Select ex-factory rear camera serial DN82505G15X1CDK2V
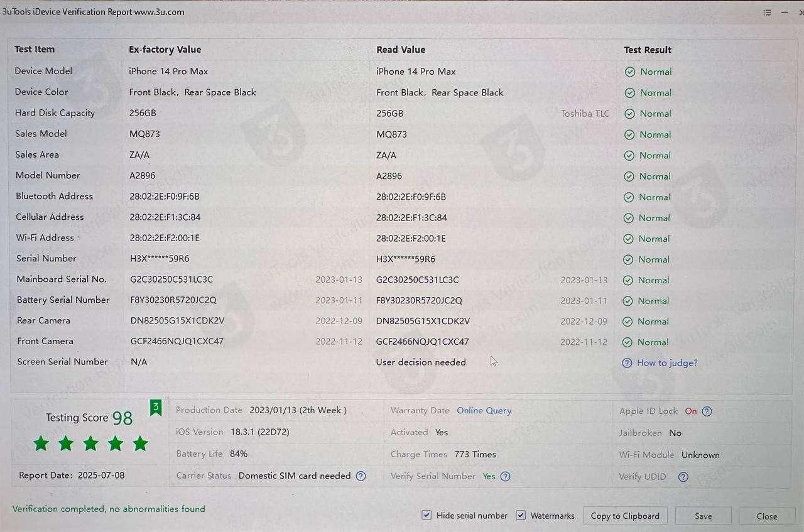The height and width of the screenshot is (532, 804). point(177,321)
